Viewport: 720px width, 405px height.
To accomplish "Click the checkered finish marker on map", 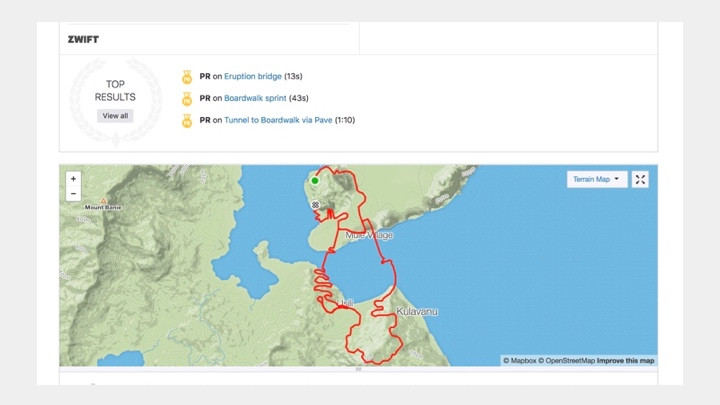I will point(315,205).
